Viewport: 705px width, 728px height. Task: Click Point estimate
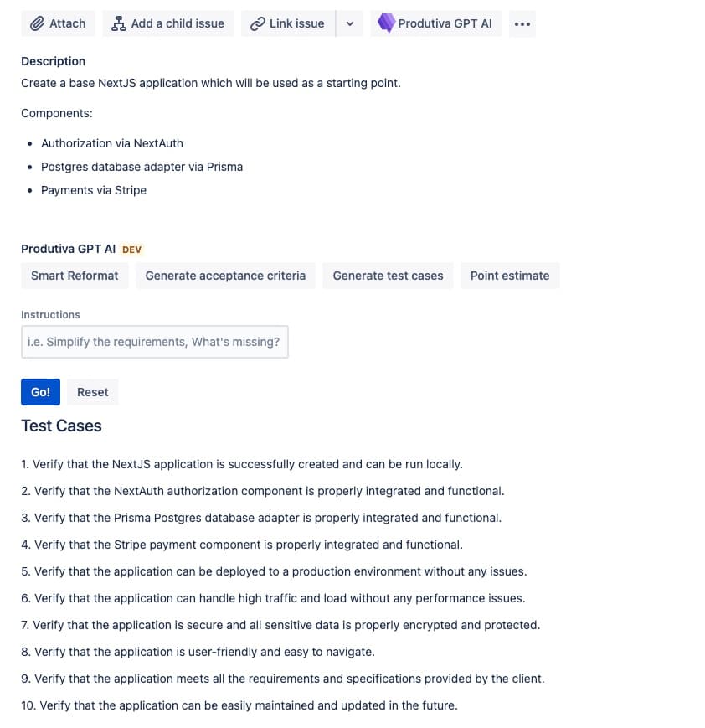[x=510, y=275]
